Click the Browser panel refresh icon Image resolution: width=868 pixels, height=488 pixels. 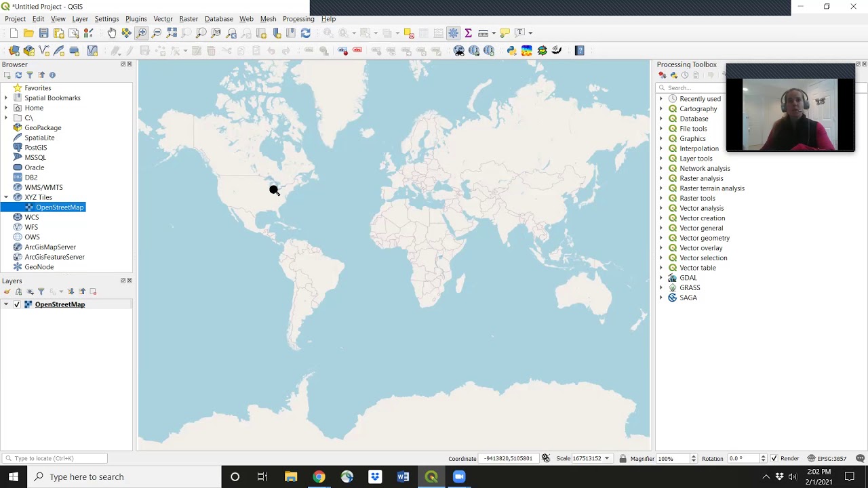(x=18, y=75)
